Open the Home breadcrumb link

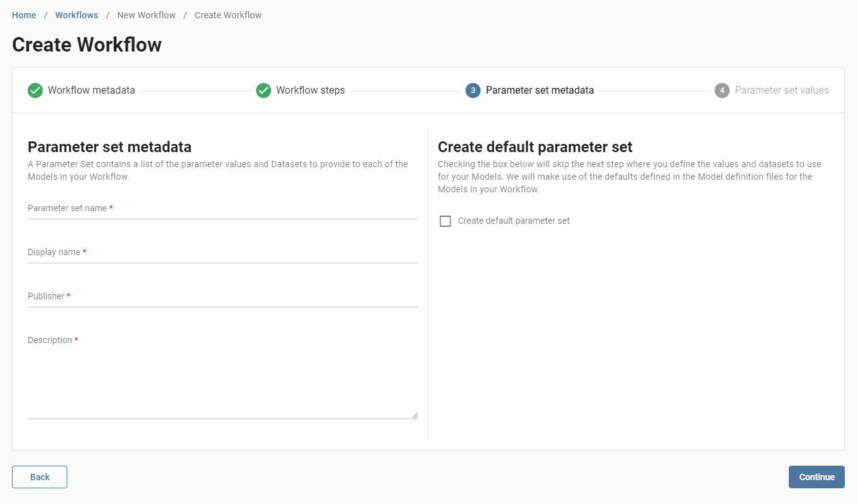pyautogui.click(x=23, y=14)
